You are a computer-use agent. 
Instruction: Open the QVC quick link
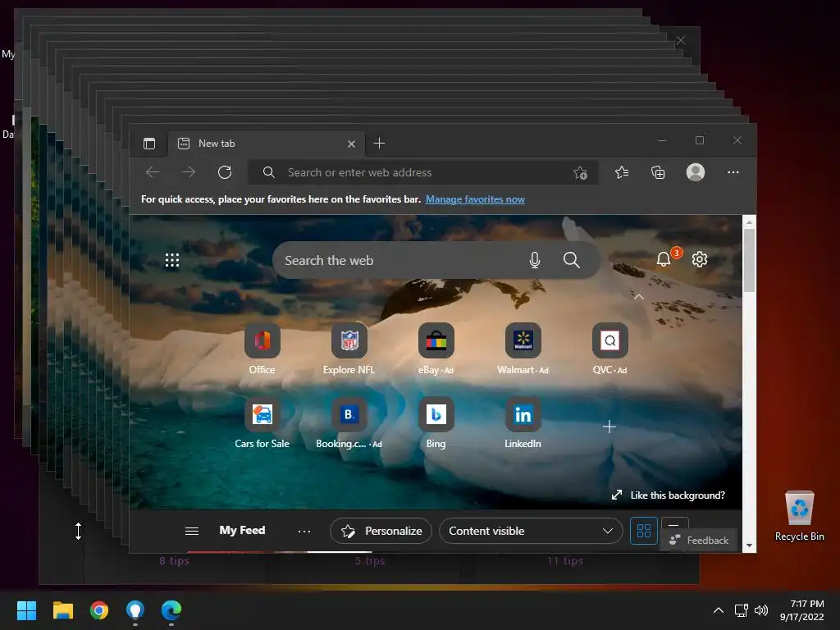[x=609, y=349]
